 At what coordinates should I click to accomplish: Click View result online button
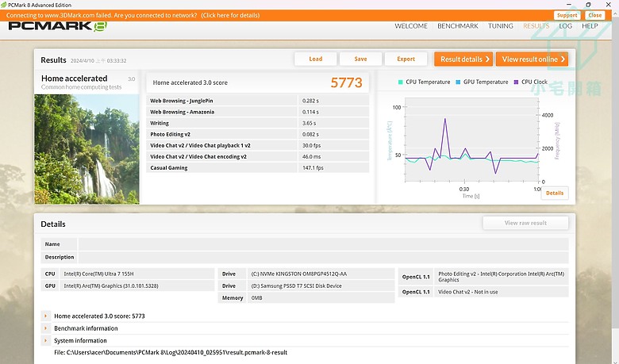click(532, 59)
